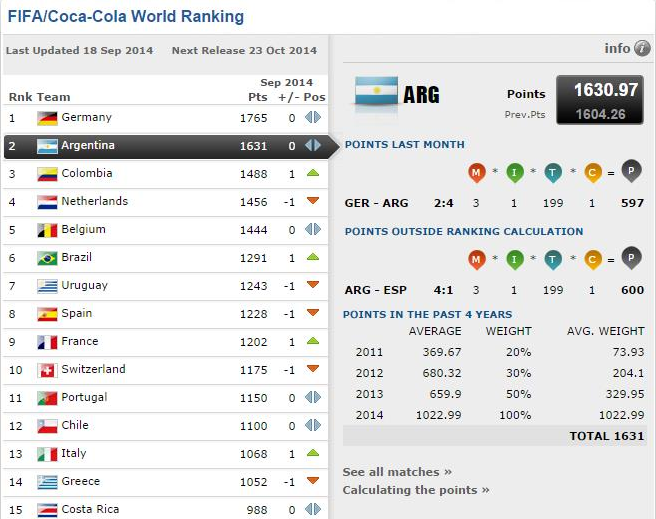The image size is (656, 519).
Task: Click the 597 match points value
Action: click(x=633, y=203)
